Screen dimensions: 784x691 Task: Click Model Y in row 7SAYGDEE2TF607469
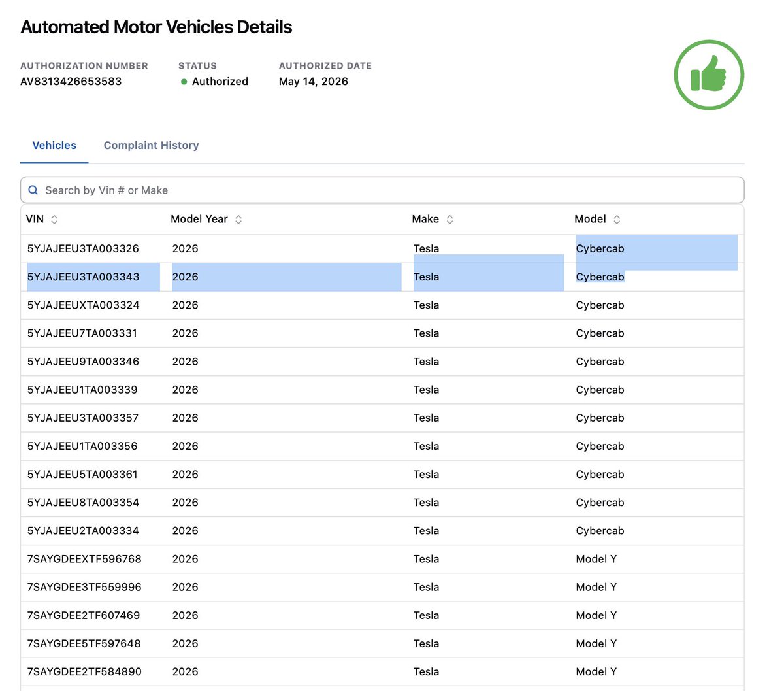596,615
